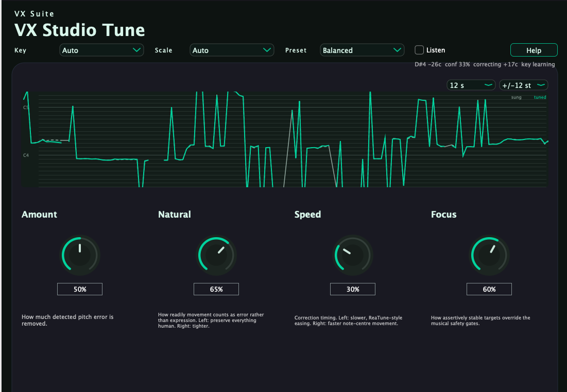
Task: Click the Amount knob
Action: point(80,255)
